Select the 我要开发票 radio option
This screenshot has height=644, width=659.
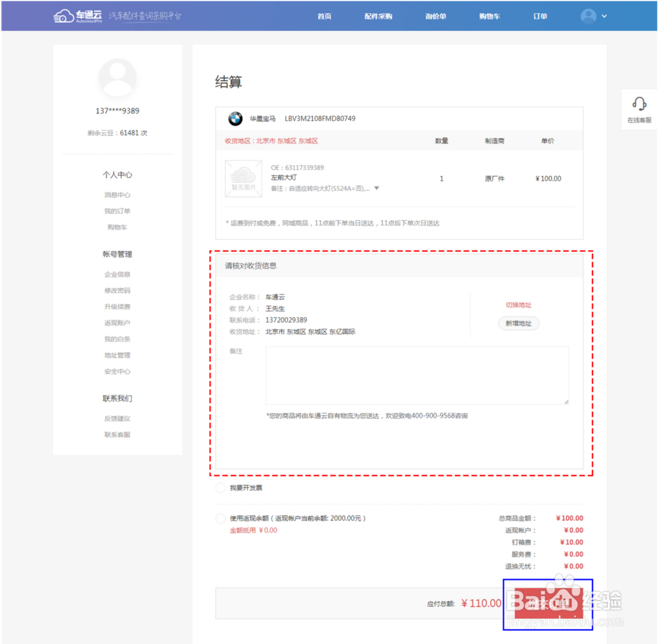coord(221,488)
